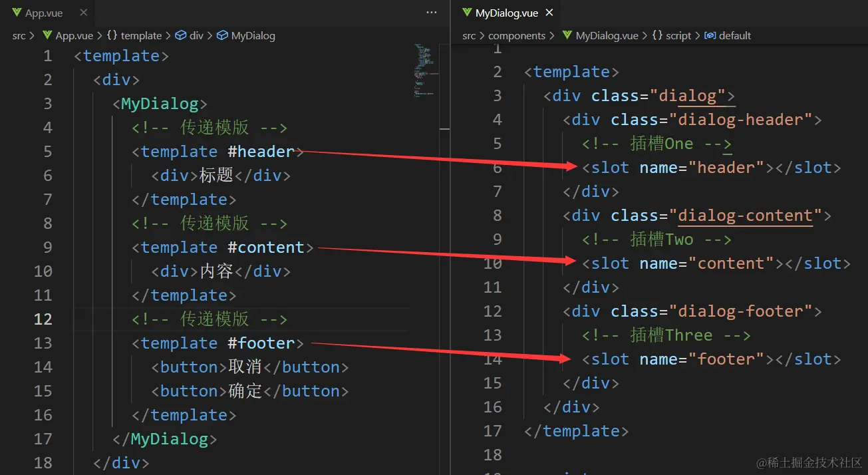Open the More Actions ellipsis menu
The height and width of the screenshot is (475, 868).
(x=432, y=13)
